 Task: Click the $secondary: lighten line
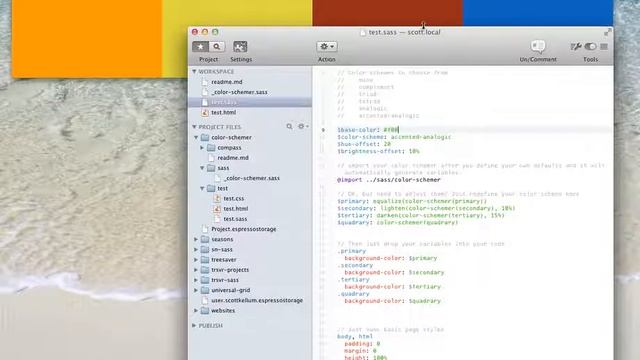426,209
